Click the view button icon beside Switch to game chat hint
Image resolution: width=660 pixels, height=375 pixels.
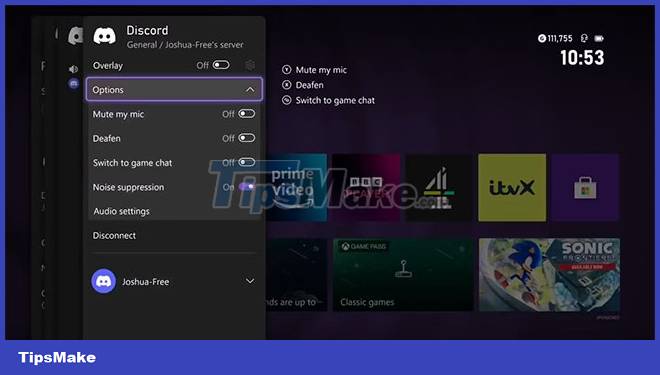[287, 100]
